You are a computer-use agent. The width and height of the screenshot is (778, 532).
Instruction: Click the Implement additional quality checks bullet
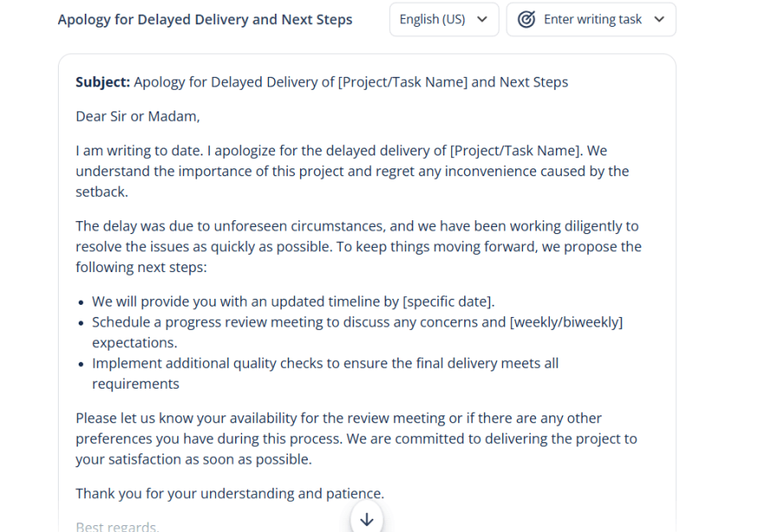pyautogui.click(x=325, y=364)
